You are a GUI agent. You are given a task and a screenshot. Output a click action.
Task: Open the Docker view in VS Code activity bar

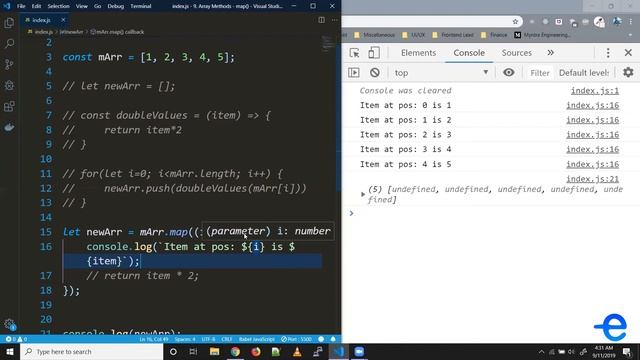[x=9, y=127]
